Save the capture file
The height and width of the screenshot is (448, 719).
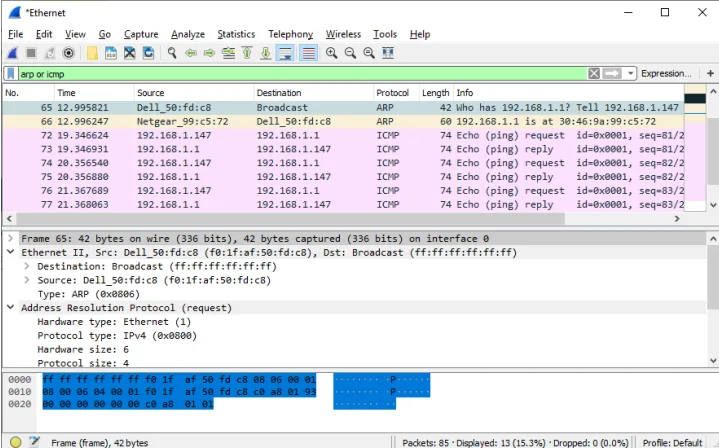pos(111,53)
